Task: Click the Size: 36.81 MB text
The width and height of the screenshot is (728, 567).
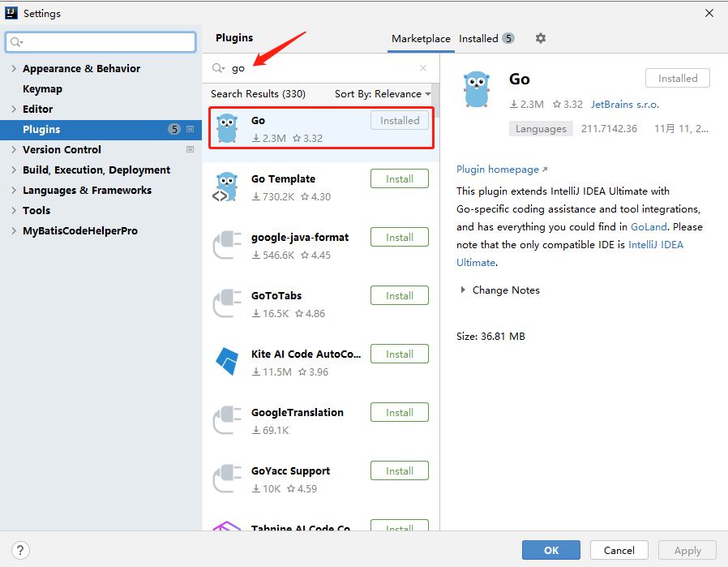Action: pyautogui.click(x=490, y=336)
